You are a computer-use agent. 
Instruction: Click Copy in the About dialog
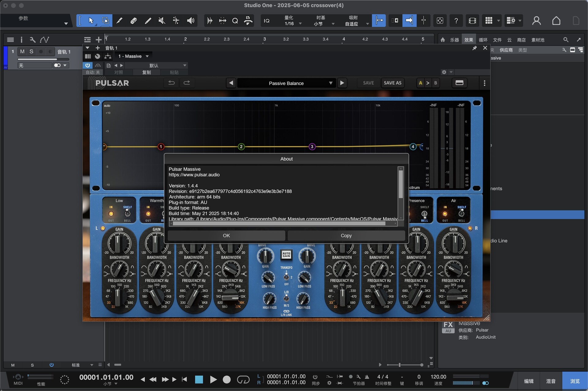click(x=346, y=235)
